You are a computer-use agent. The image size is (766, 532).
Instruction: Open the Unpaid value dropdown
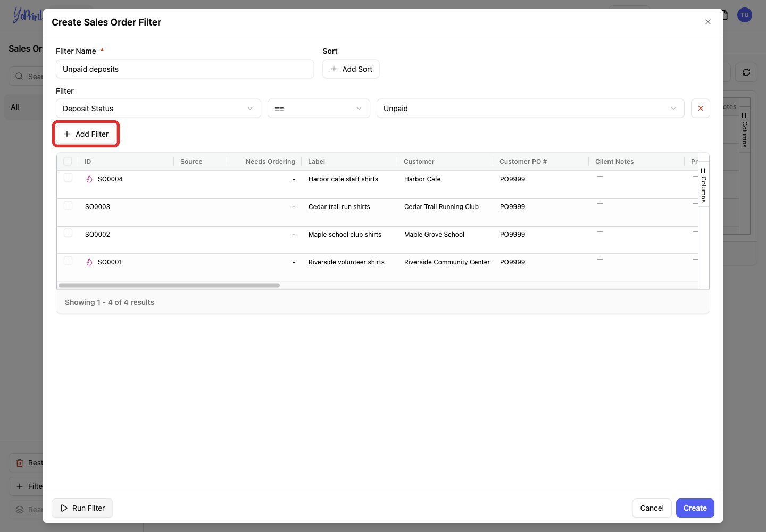(530, 109)
